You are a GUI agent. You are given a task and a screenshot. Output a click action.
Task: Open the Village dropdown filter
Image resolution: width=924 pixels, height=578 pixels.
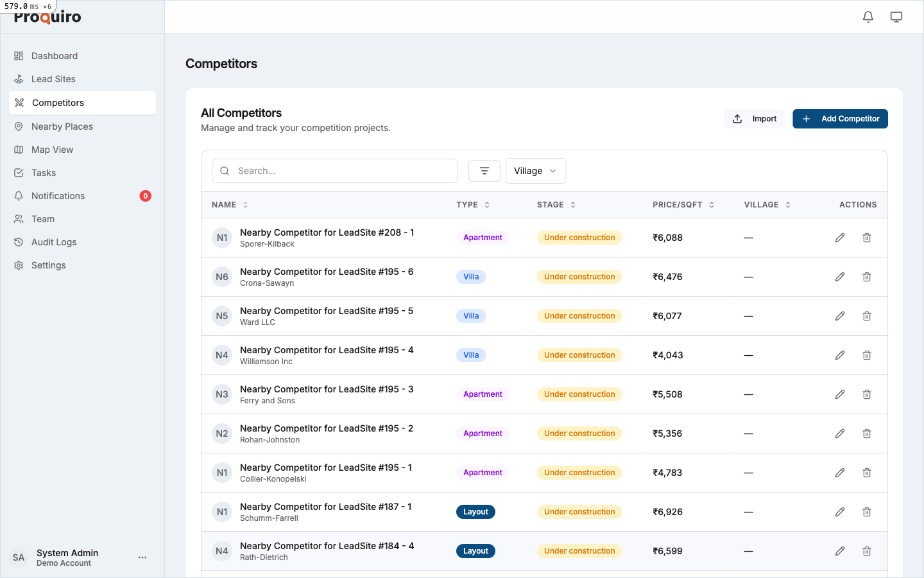535,171
